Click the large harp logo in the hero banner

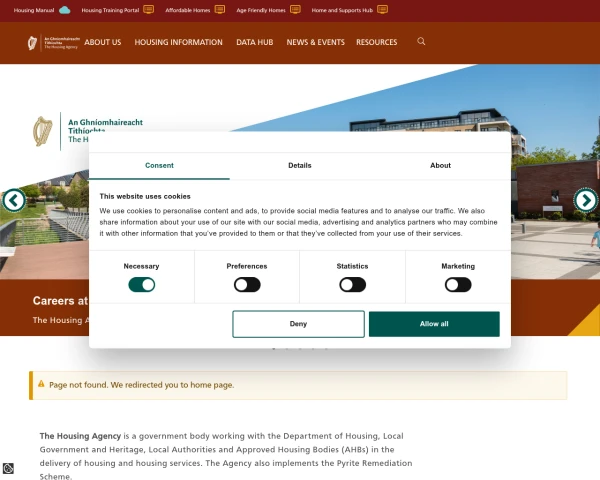point(42,131)
